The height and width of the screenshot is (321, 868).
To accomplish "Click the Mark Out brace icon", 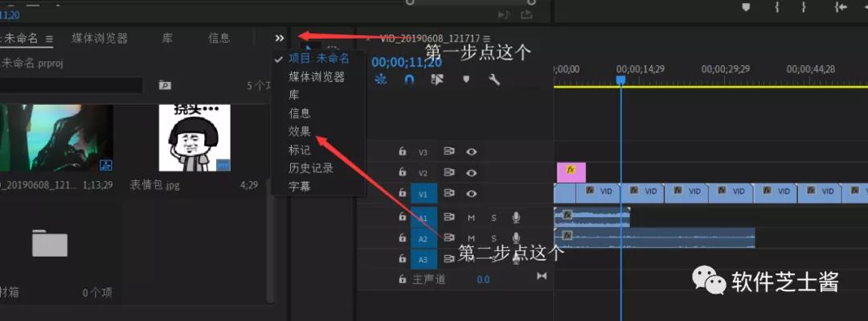I will (x=804, y=7).
